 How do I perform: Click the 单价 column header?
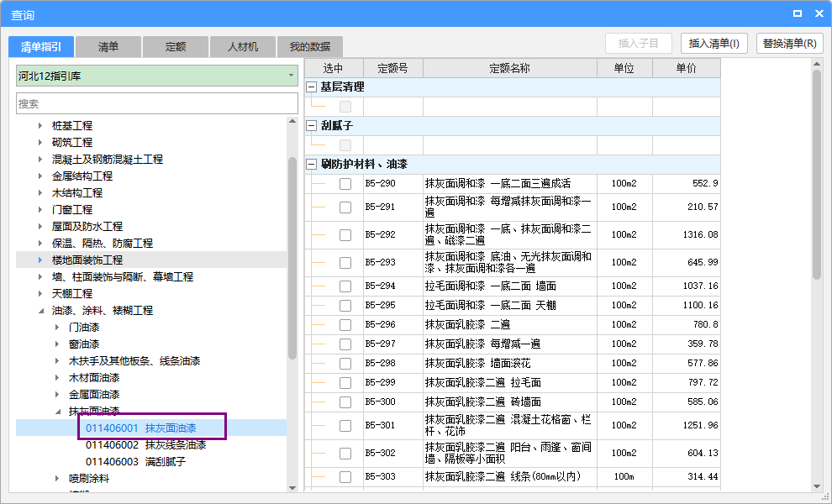[686, 68]
